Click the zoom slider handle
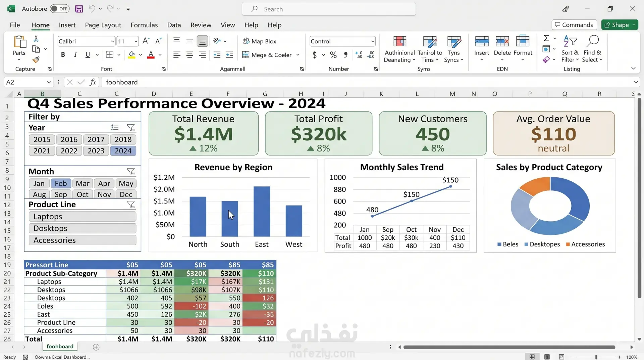This screenshot has height=360, width=644. click(x=596, y=357)
